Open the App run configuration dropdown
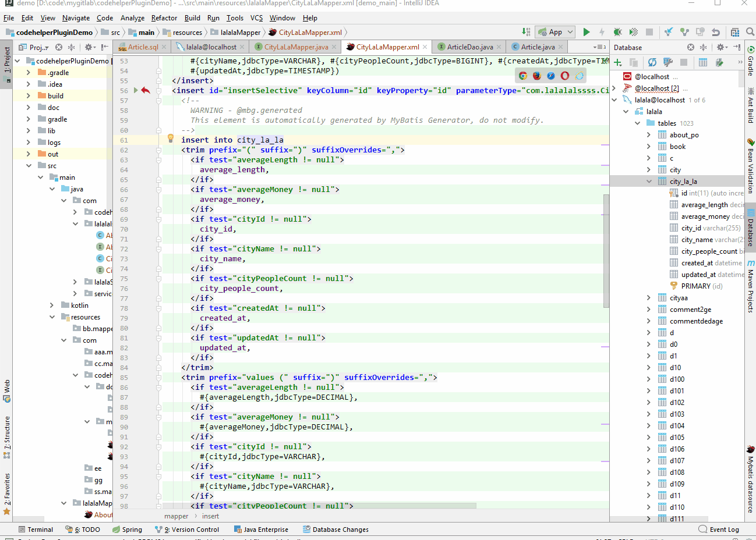756x540 pixels. tap(556, 32)
